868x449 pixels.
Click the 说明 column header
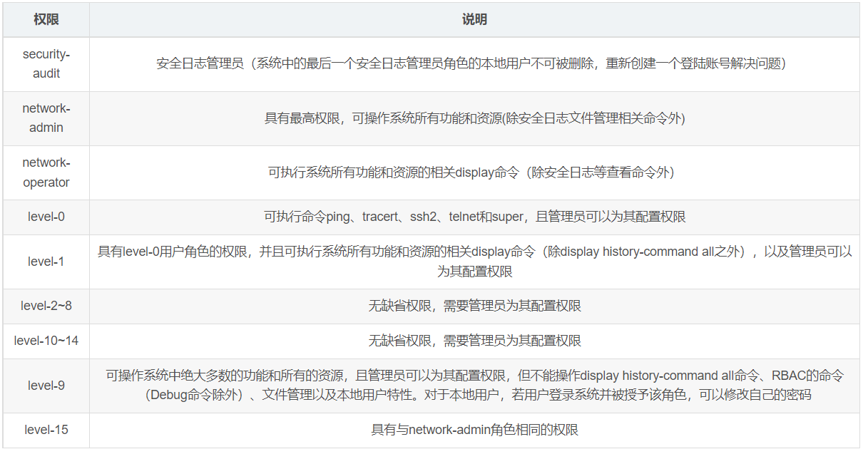[x=474, y=20]
